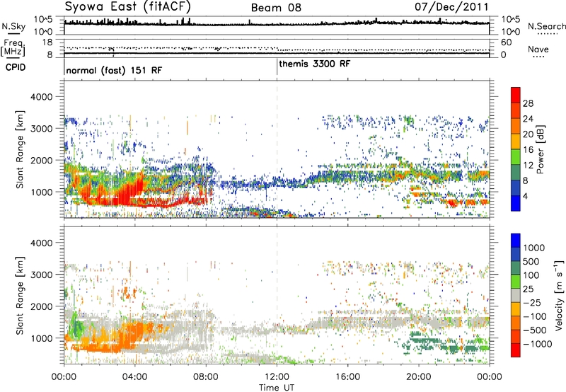566x392 pixels.
Task: Click the 'Velocity [m s-1]' colorbar label
Action: click(559, 295)
